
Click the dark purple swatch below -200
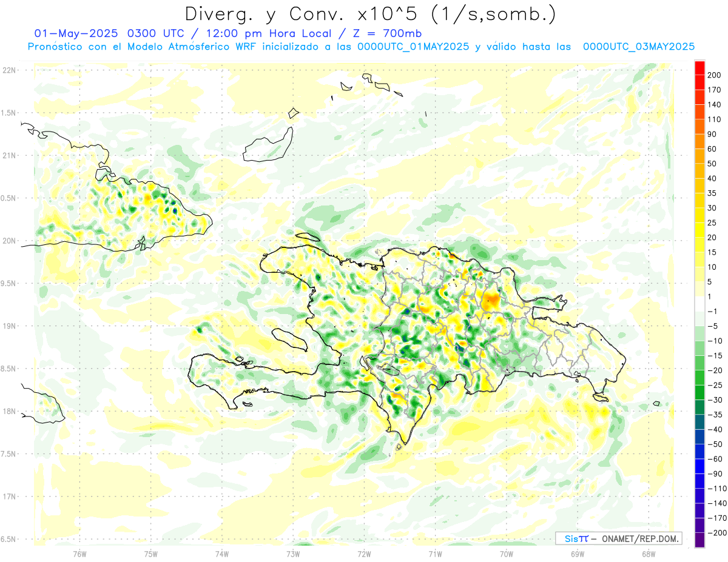coord(699,540)
